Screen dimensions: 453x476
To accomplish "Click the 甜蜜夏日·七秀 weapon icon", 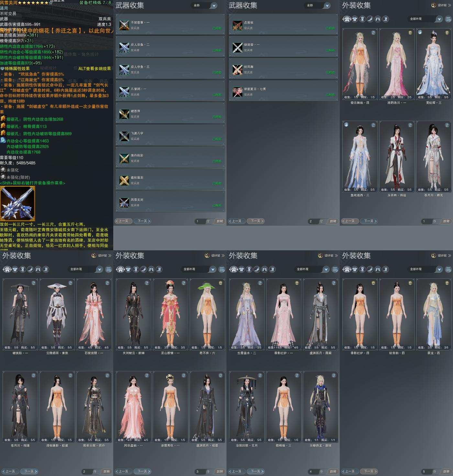I will click(x=238, y=92).
